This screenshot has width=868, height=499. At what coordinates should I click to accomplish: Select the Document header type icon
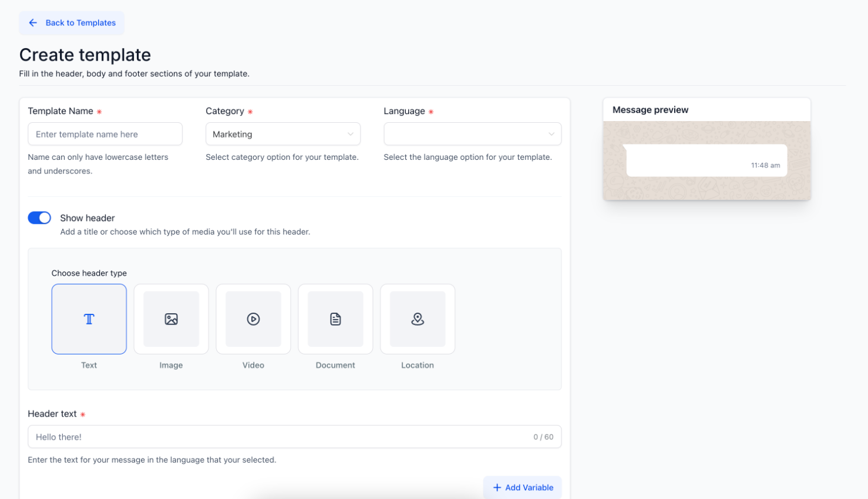(x=335, y=319)
